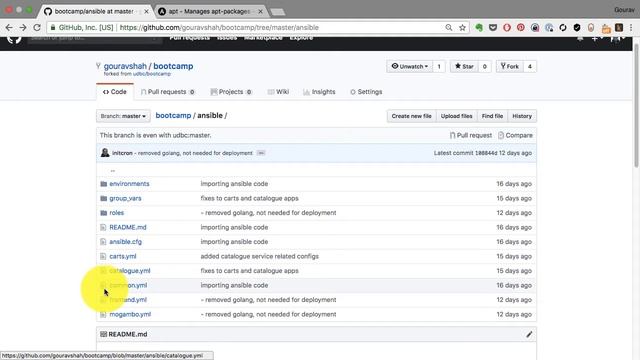Click the Pull request link

click(471, 135)
